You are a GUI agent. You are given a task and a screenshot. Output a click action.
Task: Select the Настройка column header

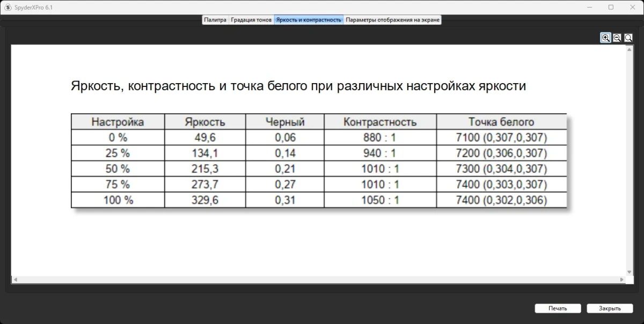(117, 122)
